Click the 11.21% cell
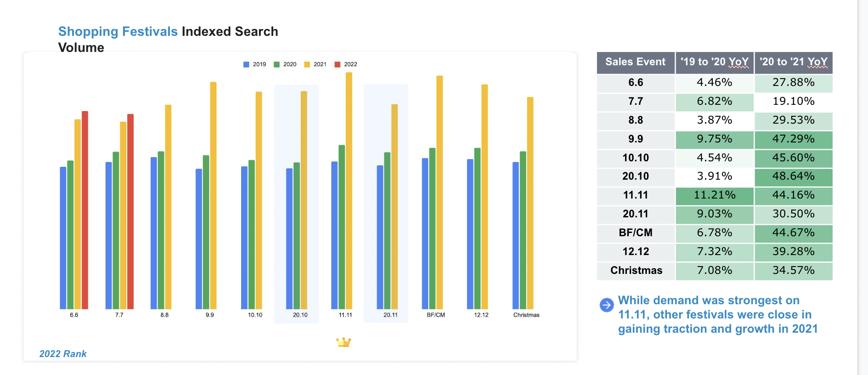 (x=715, y=195)
